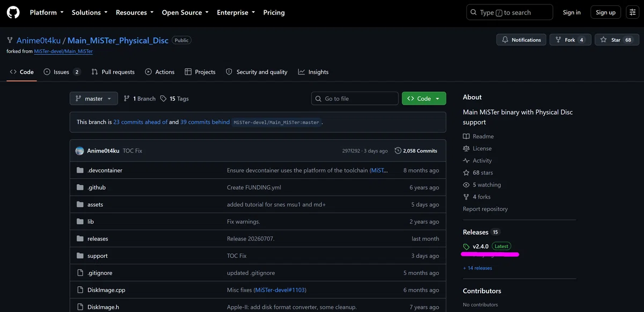644x312 pixels.
Task: Open the Insights tab
Action: point(313,72)
